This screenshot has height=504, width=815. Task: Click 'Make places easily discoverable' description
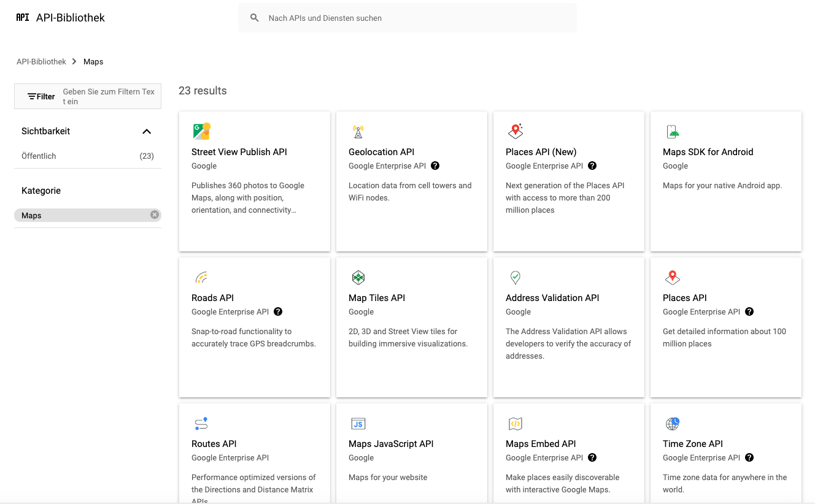coord(563,483)
